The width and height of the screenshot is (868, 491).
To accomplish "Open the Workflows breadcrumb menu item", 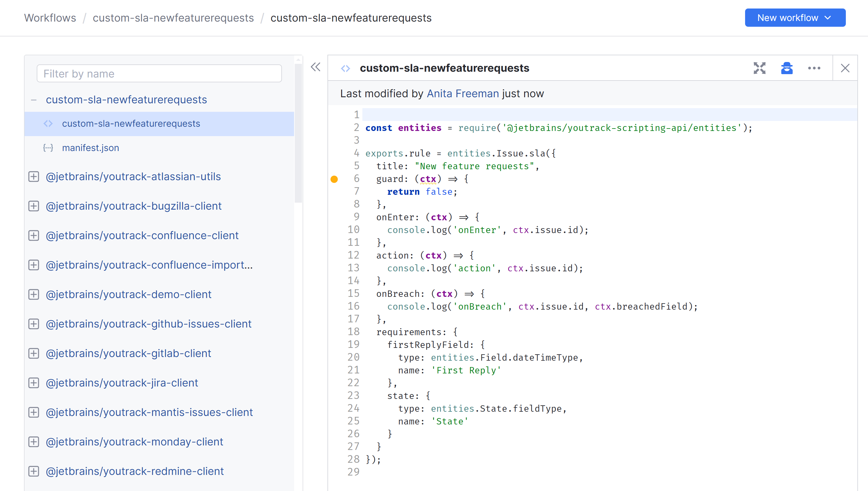I will (x=50, y=18).
